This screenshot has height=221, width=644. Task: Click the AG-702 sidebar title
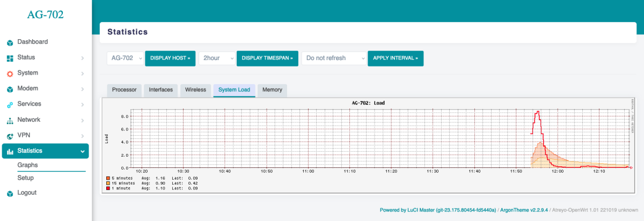(46, 14)
